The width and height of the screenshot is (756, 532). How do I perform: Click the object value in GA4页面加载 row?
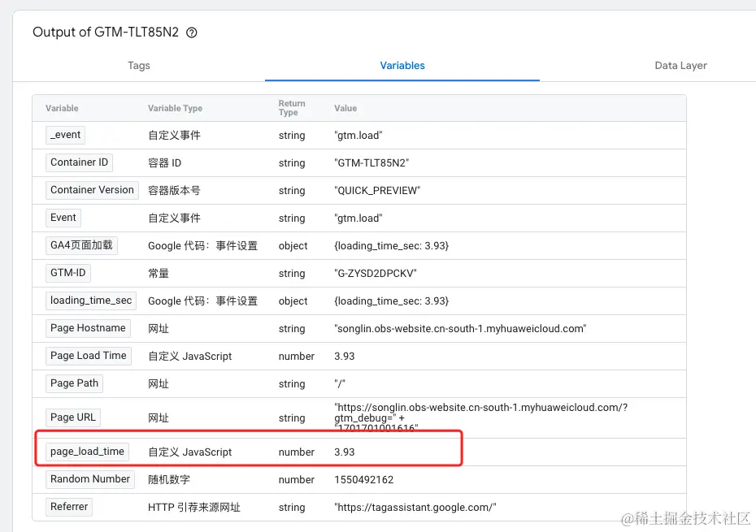click(x=391, y=246)
